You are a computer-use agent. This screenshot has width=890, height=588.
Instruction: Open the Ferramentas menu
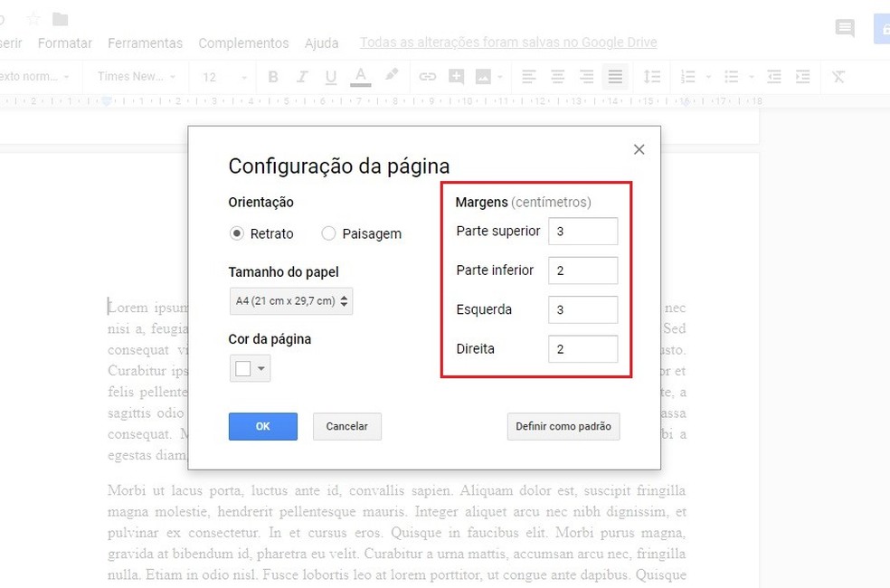click(x=145, y=43)
